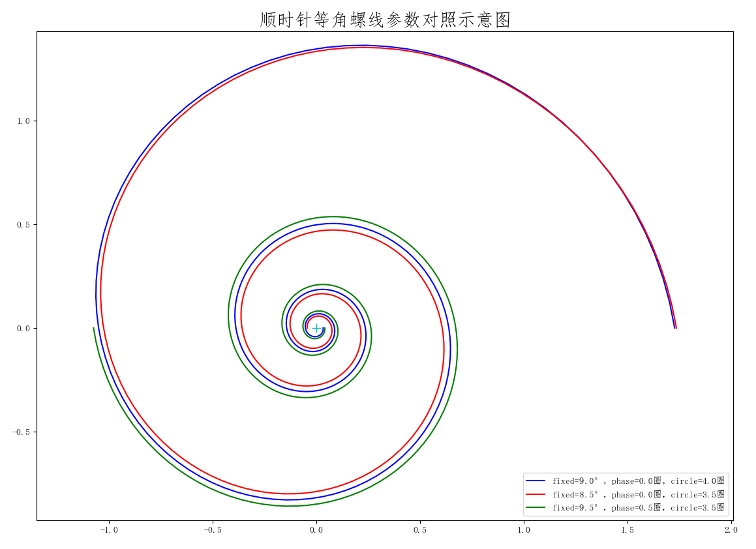Click the cyan plus marker at the spiral center
The image size is (756, 549).
pos(316,328)
